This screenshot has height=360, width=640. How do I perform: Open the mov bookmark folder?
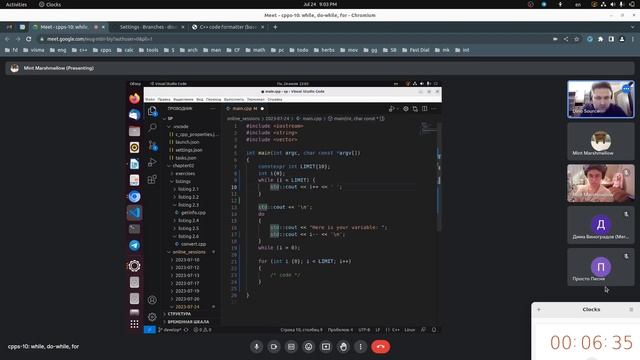(x=349, y=50)
